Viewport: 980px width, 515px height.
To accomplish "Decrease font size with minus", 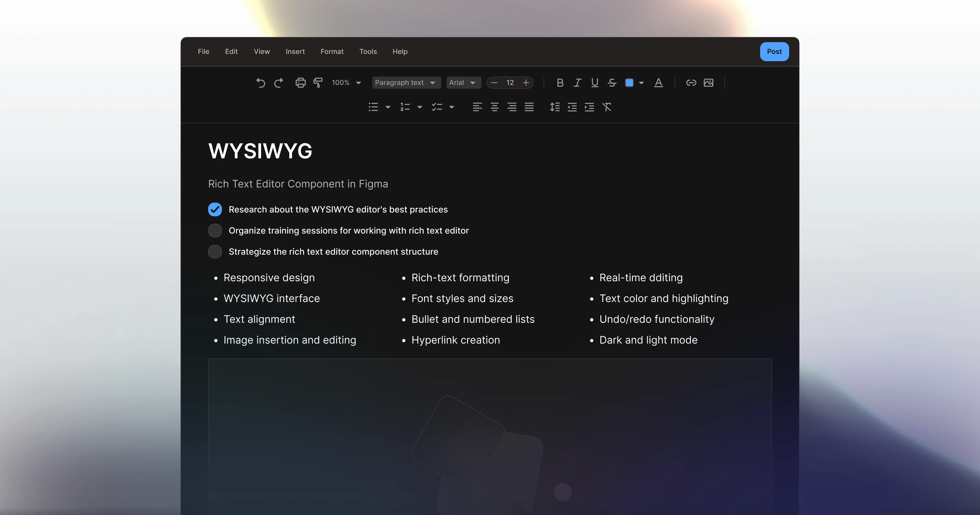I will (494, 83).
